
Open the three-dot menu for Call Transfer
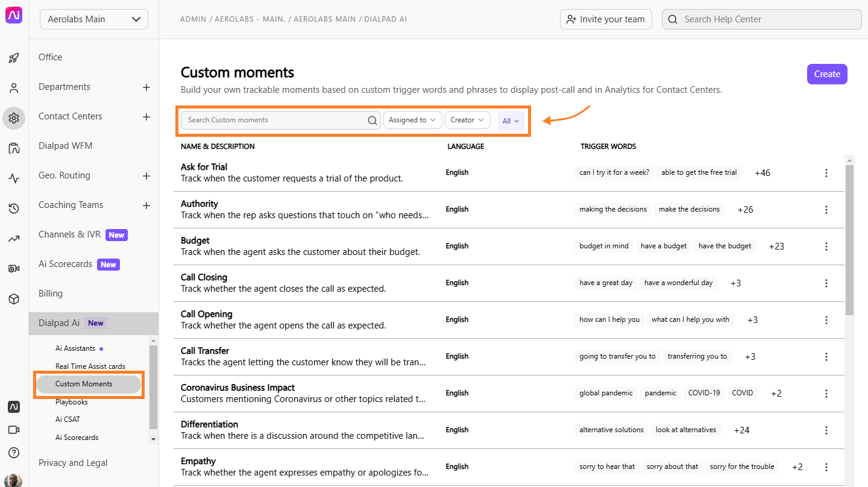tap(826, 357)
